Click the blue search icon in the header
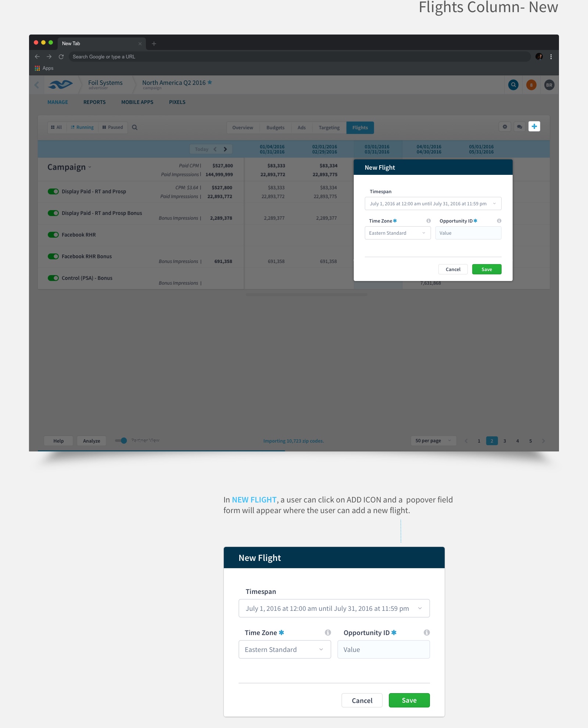 (513, 85)
